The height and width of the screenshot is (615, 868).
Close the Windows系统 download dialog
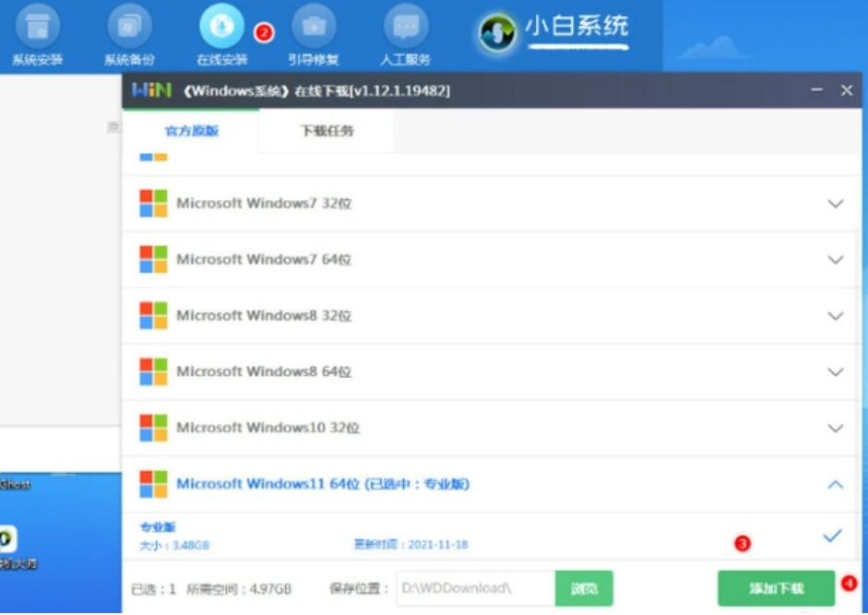(x=847, y=90)
